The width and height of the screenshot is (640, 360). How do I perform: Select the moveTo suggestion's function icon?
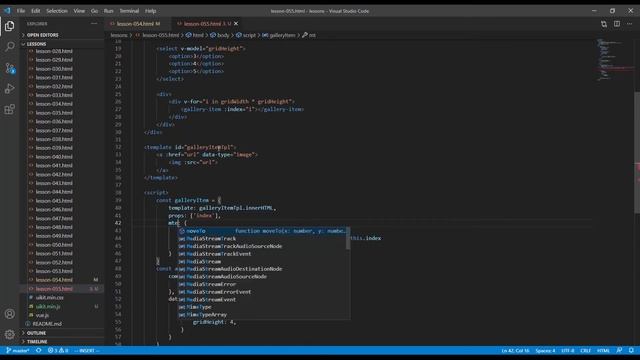coord(182,231)
